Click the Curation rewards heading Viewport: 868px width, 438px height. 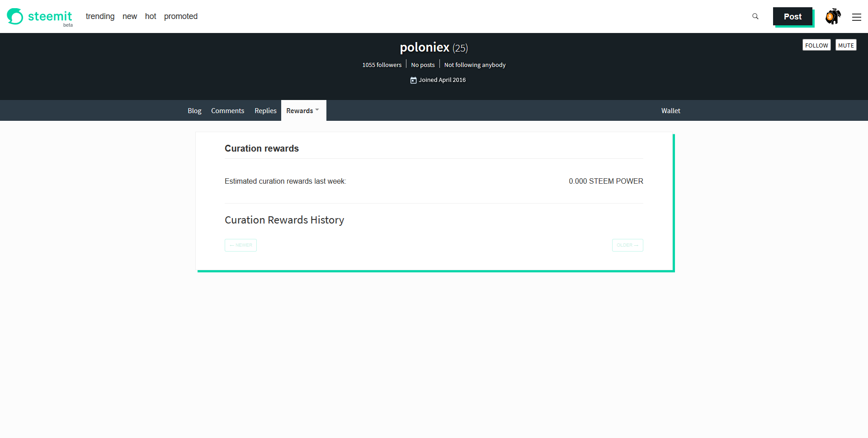(x=262, y=148)
